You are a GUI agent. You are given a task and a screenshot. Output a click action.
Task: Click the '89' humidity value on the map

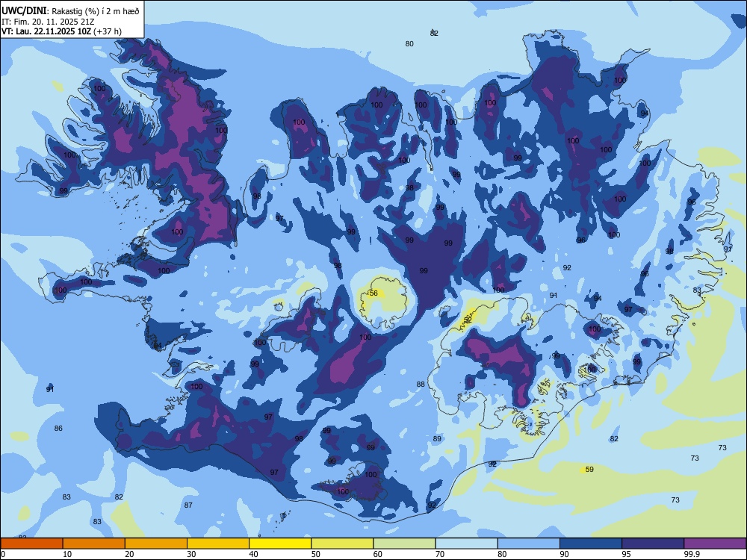[x=437, y=439]
